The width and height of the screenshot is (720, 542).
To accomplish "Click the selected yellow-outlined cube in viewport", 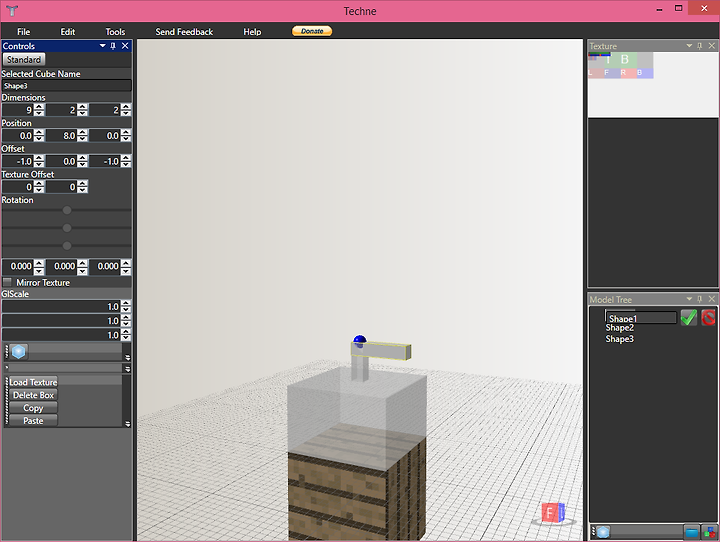I will (381, 351).
